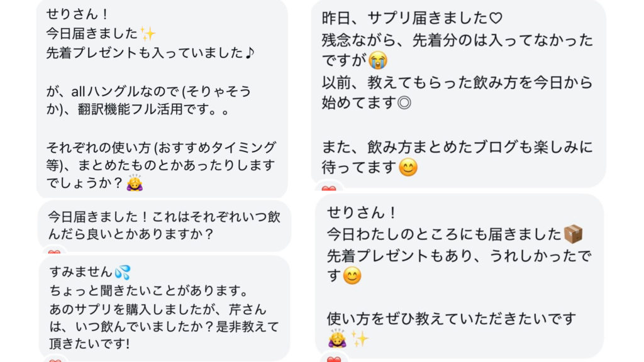Click the heart reaction under the すみません message

(x=55, y=360)
